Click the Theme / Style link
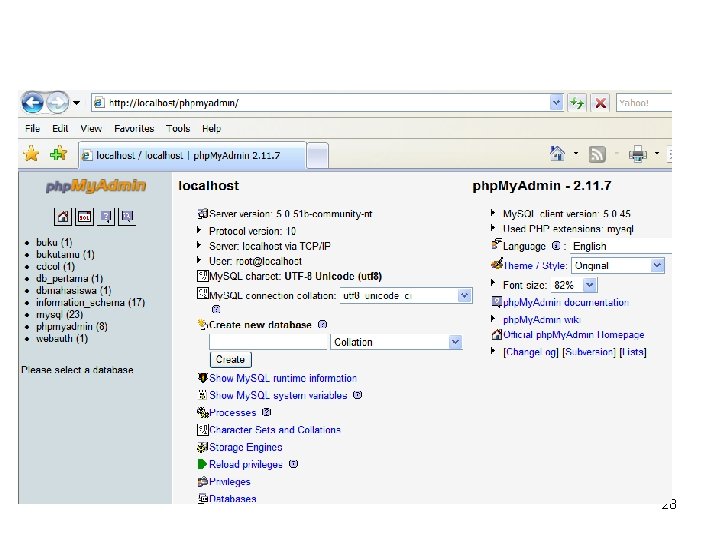 pyautogui.click(x=535, y=265)
